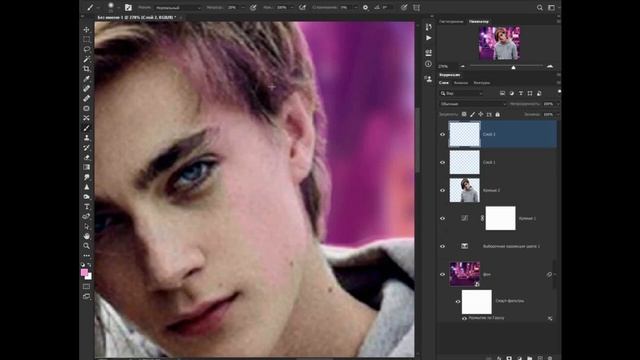The height and width of the screenshot is (360, 640).
Task: Click the pink foreground color swatch
Action: [x=84, y=272]
